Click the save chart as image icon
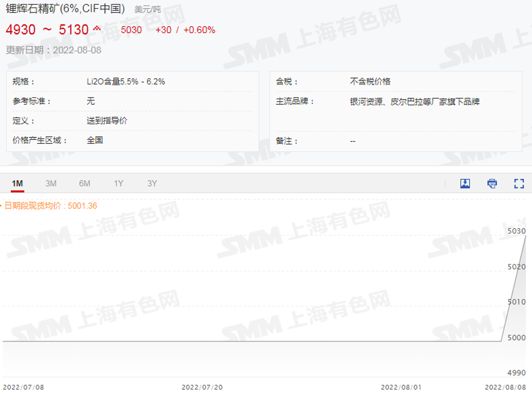The height and width of the screenshot is (397, 532). pyautogui.click(x=465, y=184)
